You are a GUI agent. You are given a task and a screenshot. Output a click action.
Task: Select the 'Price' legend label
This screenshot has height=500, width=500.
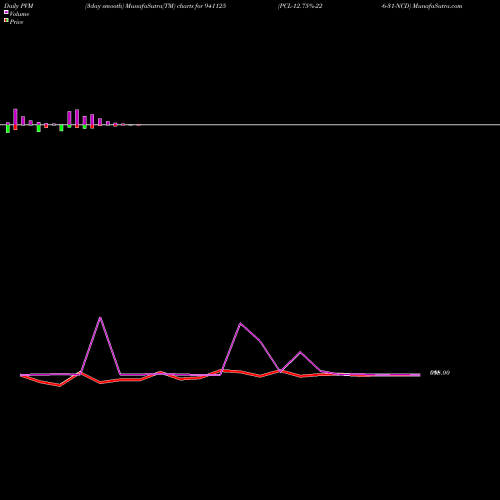(x=16, y=22)
